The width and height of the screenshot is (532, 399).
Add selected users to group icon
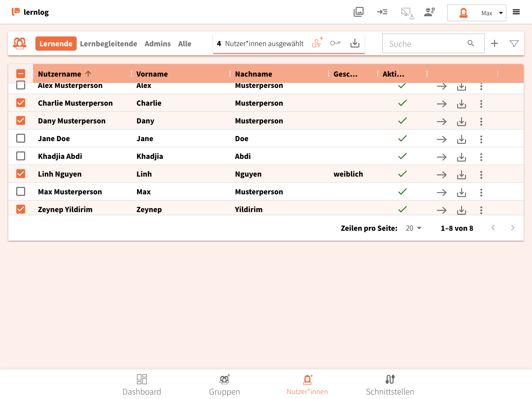tap(317, 43)
